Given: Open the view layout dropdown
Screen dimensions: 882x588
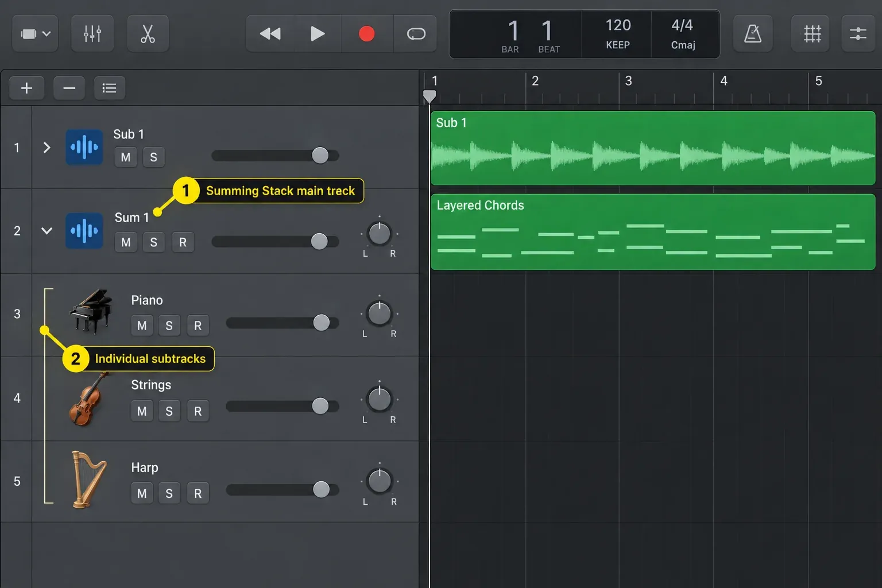Looking at the screenshot, I should coord(35,34).
